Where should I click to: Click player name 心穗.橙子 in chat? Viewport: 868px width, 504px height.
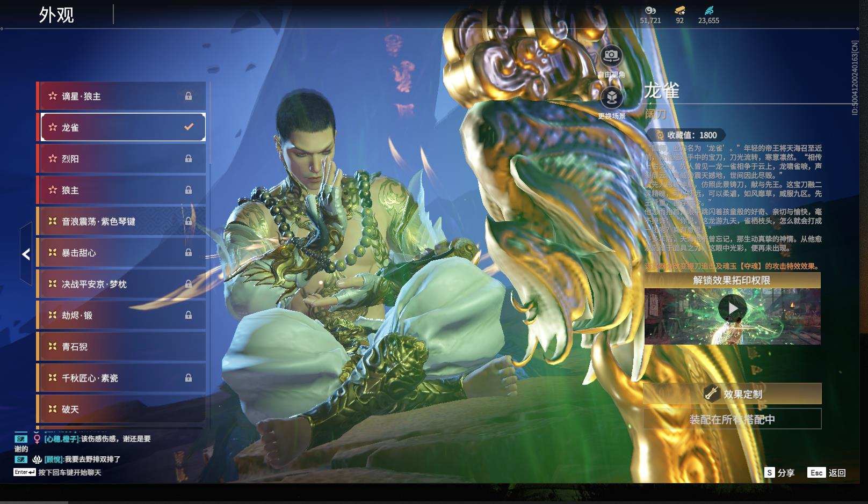click(61, 439)
